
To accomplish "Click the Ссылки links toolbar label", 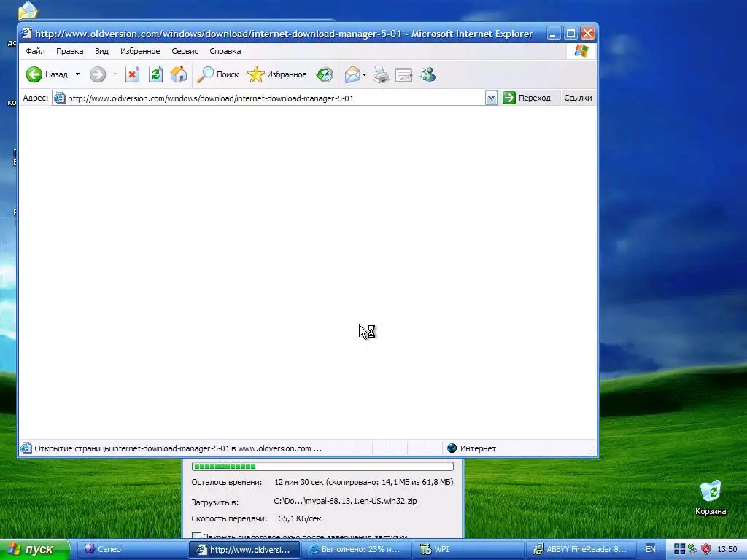I will click(578, 98).
